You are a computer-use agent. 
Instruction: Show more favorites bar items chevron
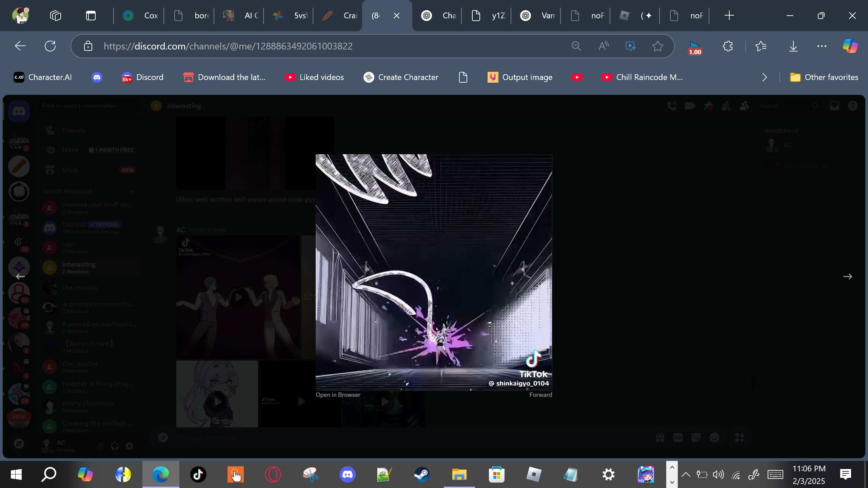tap(765, 77)
